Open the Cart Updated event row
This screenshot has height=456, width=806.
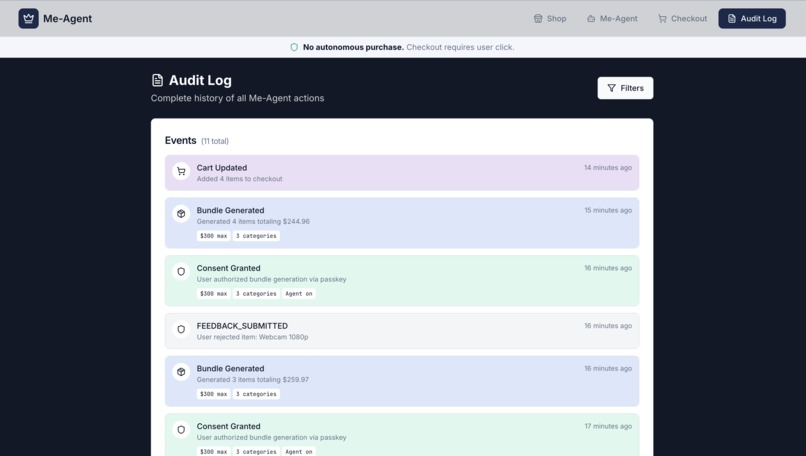(402, 173)
